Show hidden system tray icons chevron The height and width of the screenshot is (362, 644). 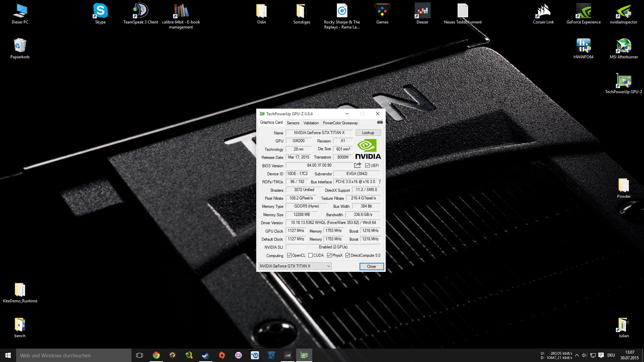[577, 355]
